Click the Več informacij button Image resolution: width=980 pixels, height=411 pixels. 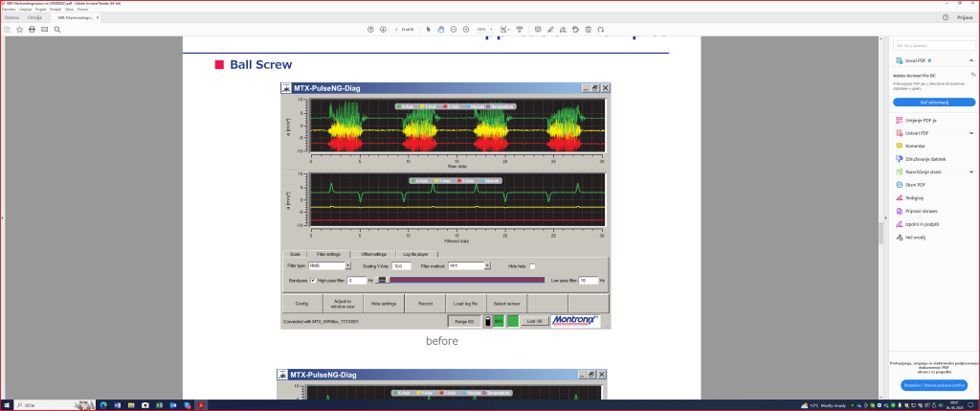pos(933,102)
